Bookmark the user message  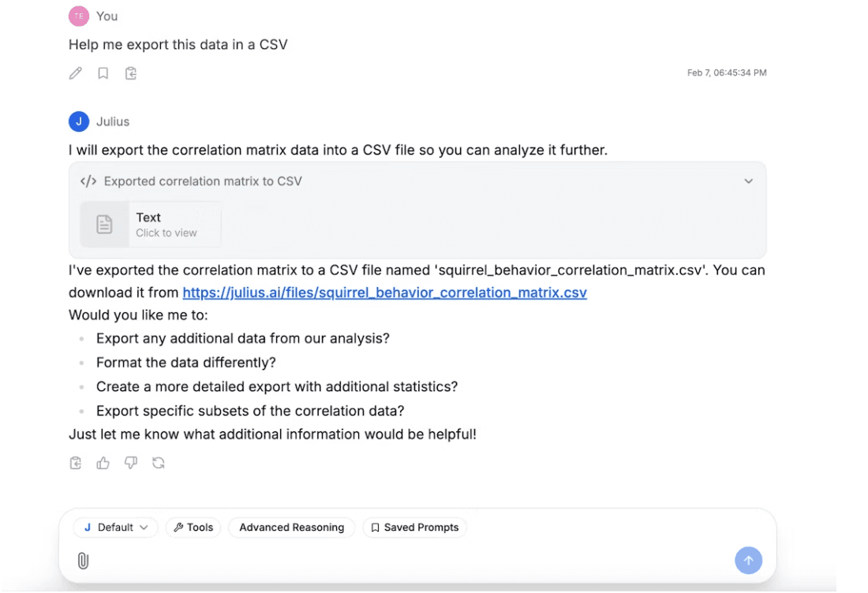[x=103, y=73]
